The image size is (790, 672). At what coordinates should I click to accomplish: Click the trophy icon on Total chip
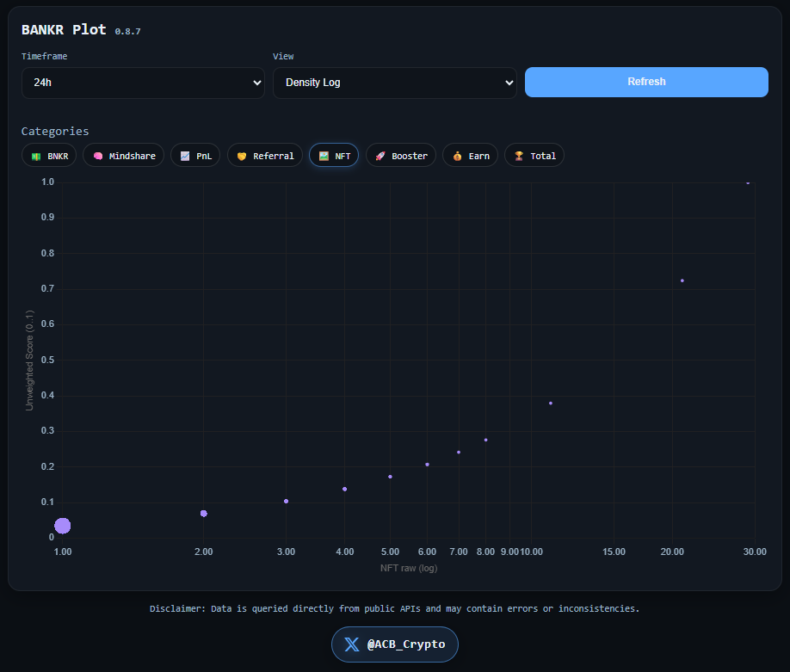[x=519, y=156]
